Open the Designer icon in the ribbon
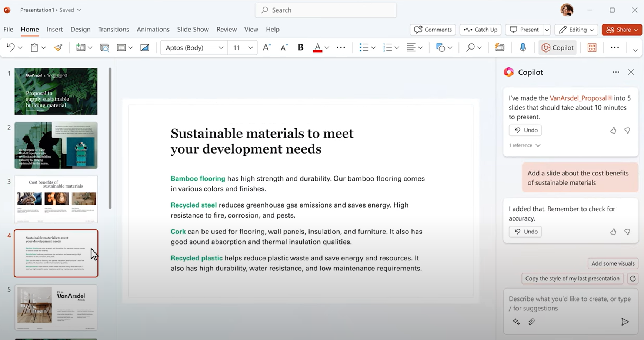Screen dimensions: 644x340 (500, 47)
